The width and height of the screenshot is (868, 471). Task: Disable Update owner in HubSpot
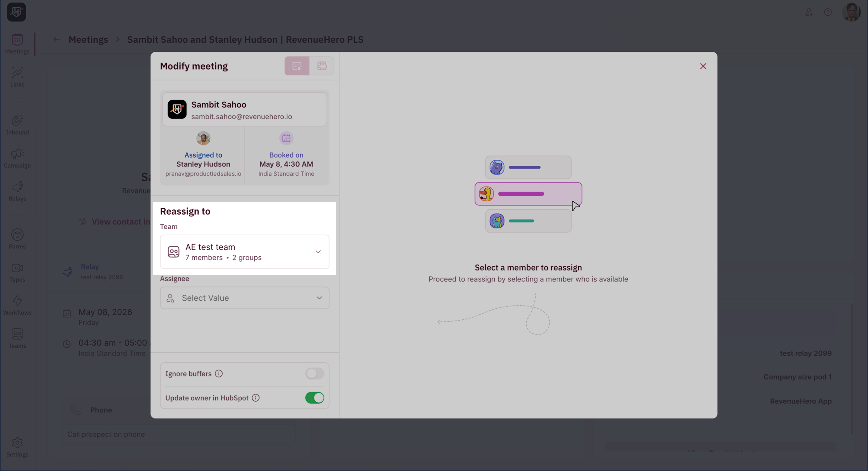coord(314,398)
